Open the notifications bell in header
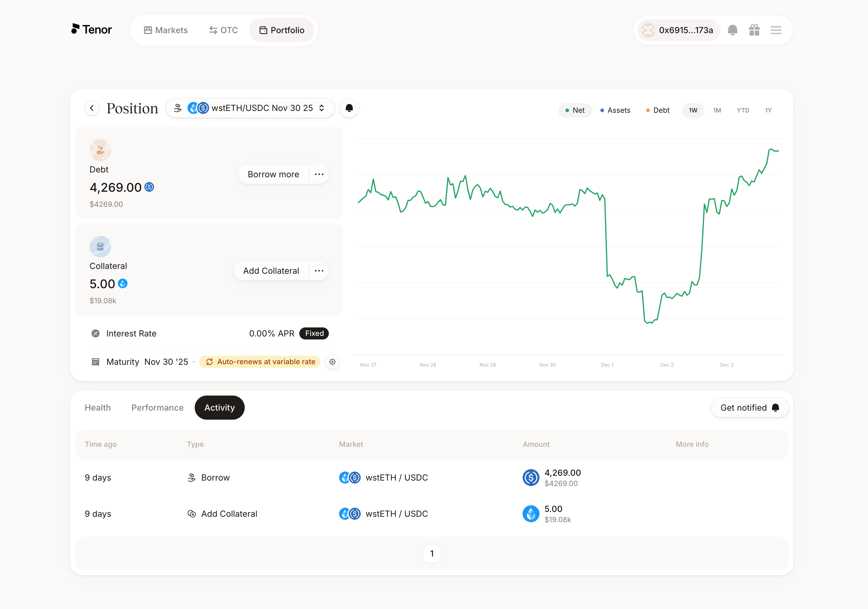868x609 pixels. [732, 30]
